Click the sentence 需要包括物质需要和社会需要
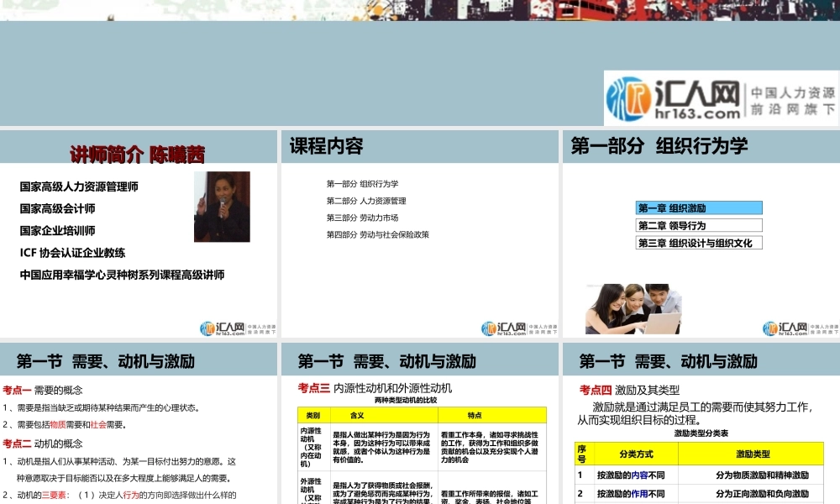The height and width of the screenshot is (504, 840). click(x=65, y=425)
